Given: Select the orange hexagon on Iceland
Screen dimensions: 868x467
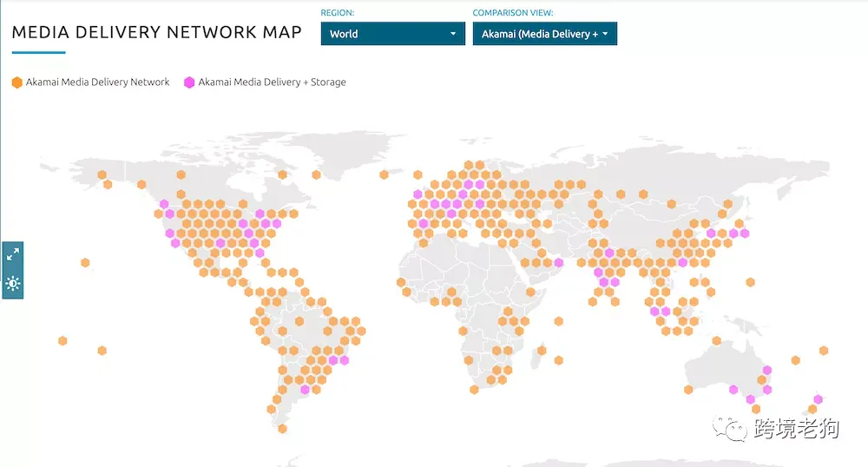Looking at the screenshot, I should coord(384,174).
